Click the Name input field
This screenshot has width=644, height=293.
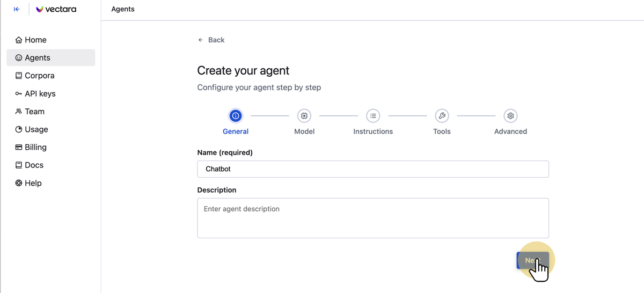coord(373,169)
